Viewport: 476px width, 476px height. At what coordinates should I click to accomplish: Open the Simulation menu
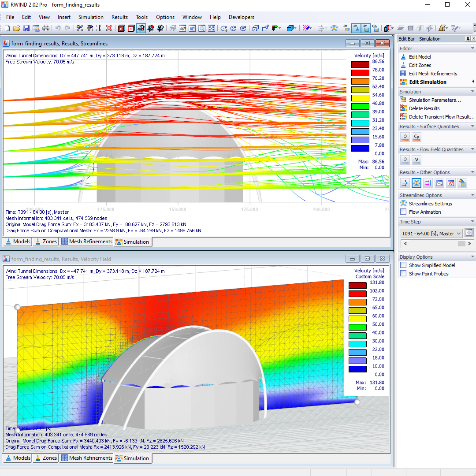(91, 17)
